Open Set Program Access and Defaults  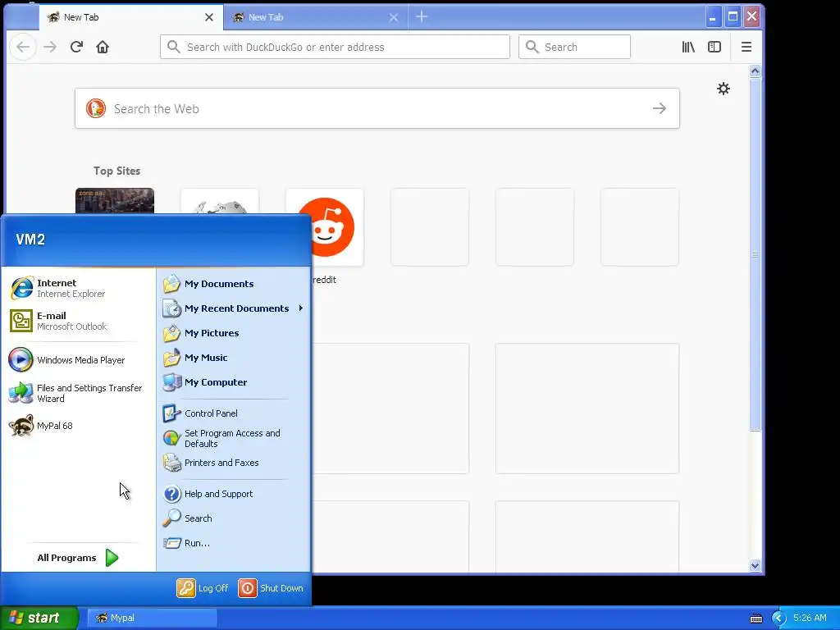pos(234,438)
